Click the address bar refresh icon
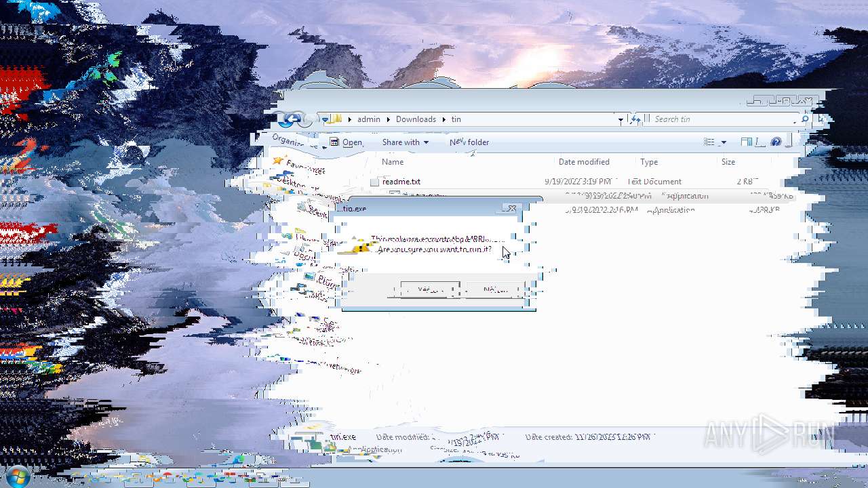 click(635, 119)
